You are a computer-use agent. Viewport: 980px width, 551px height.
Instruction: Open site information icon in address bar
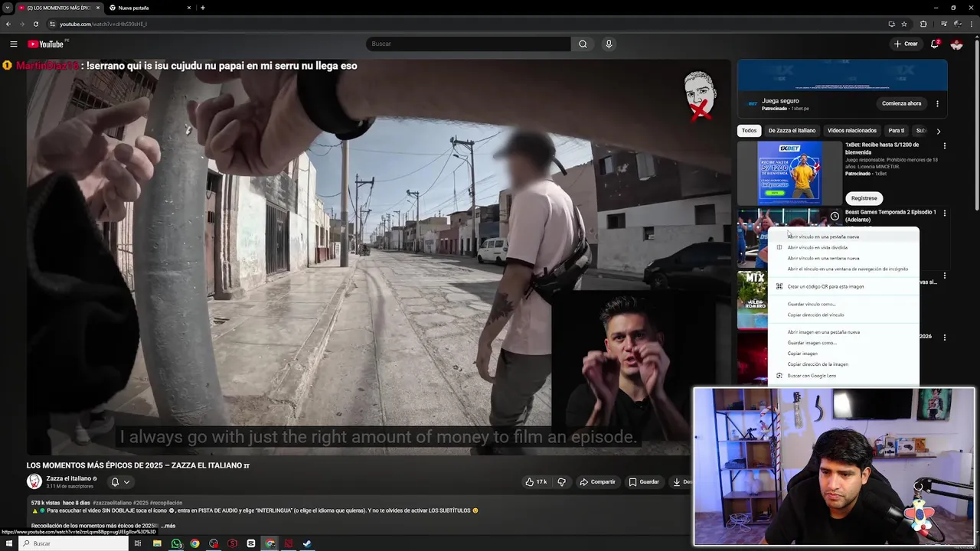[x=52, y=24]
